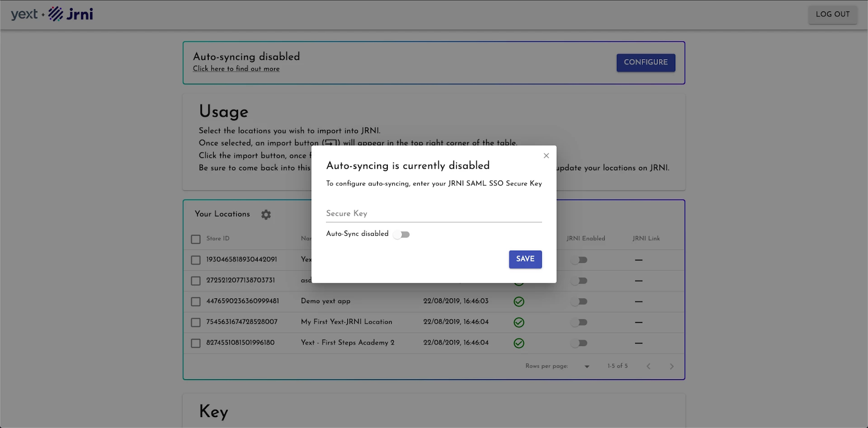This screenshot has height=428, width=868.
Task: Focus the Secure Key input field
Action: coord(434,214)
